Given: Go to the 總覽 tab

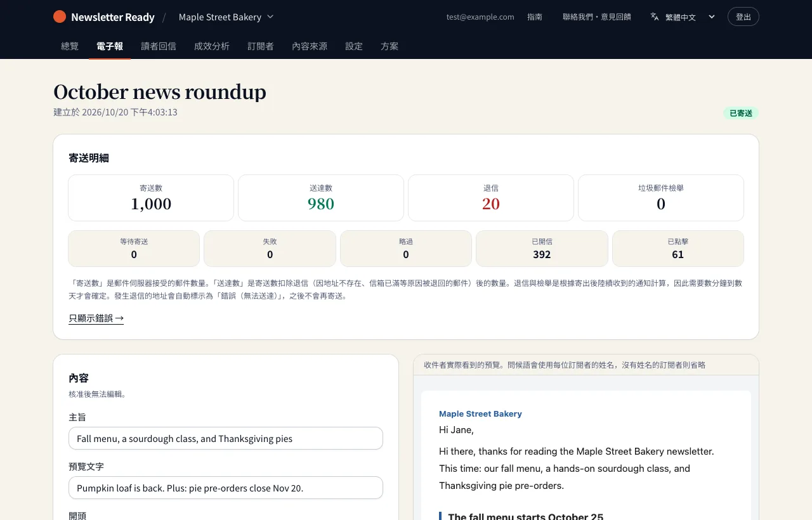Looking at the screenshot, I should click(70, 46).
